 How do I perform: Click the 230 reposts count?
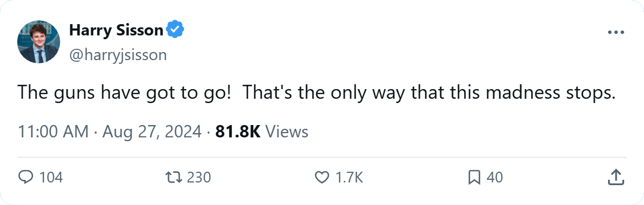[x=199, y=177]
